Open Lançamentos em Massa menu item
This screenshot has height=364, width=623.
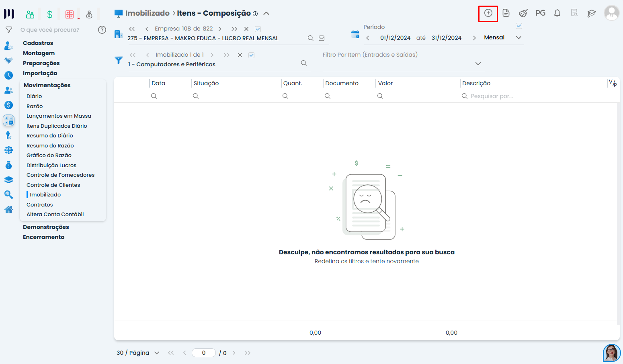pos(59,116)
